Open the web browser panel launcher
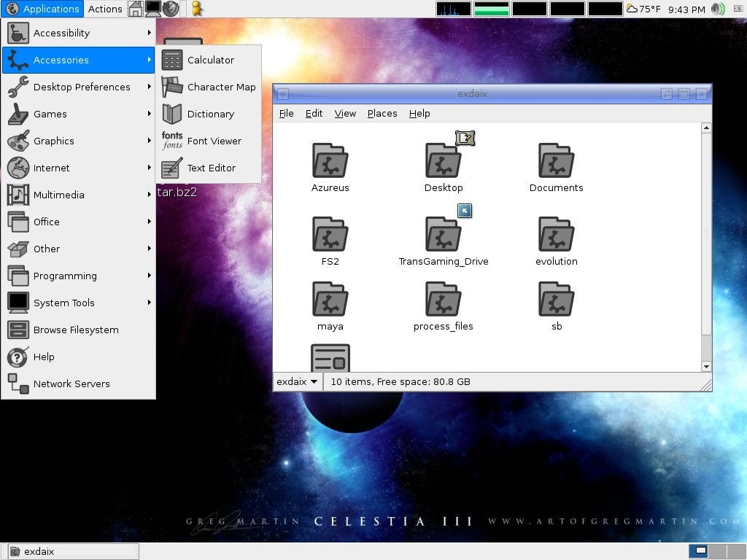Screen dimensions: 747x560 [171, 9]
